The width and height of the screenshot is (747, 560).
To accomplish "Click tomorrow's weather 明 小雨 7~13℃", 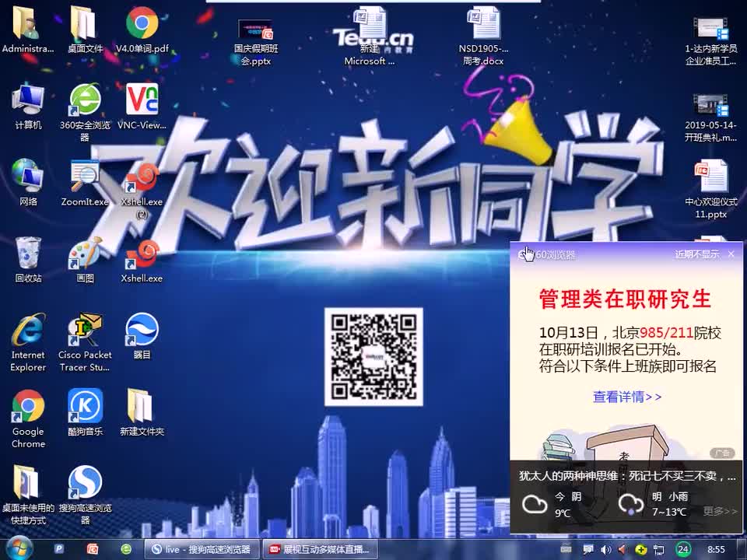I will (654, 505).
